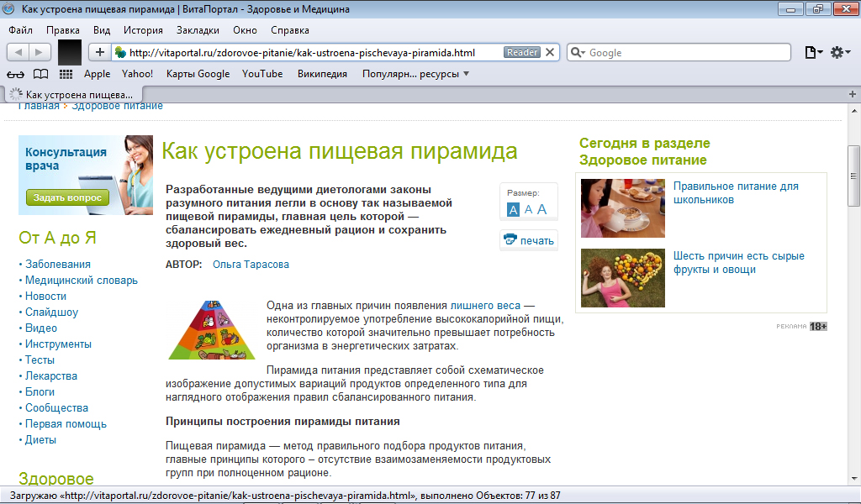Viewport: 861px width, 504px height.
Task: Select the smallest text size A
Action: click(513, 209)
